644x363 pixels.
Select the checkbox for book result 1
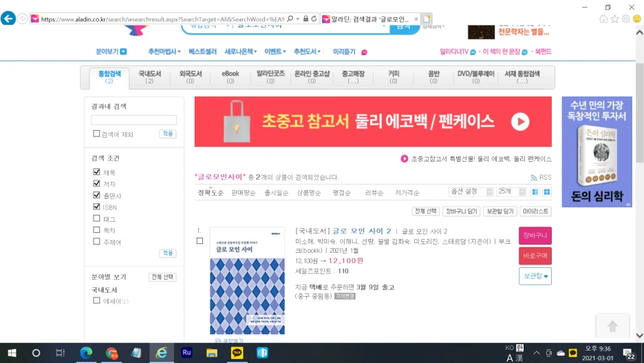coord(200,241)
